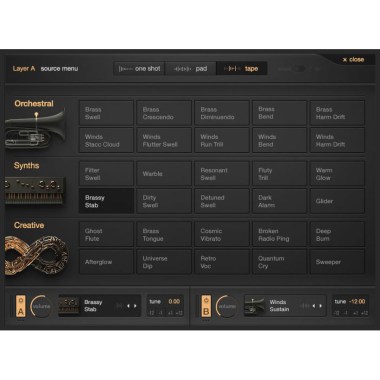Viewport: 380px width, 380px height.
Task: Choose the Broken Radio Ping source
Action: click(x=280, y=234)
